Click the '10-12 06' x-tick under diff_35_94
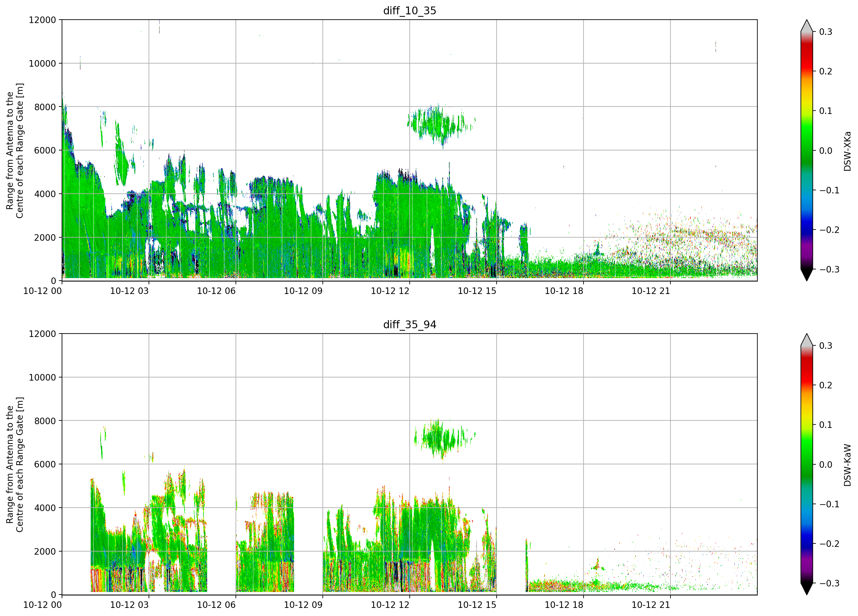 click(217, 605)
